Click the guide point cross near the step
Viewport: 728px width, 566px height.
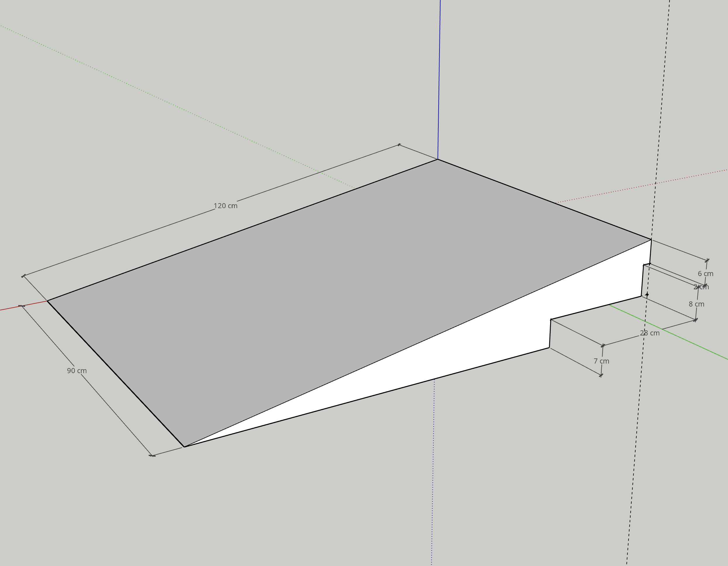647,294
